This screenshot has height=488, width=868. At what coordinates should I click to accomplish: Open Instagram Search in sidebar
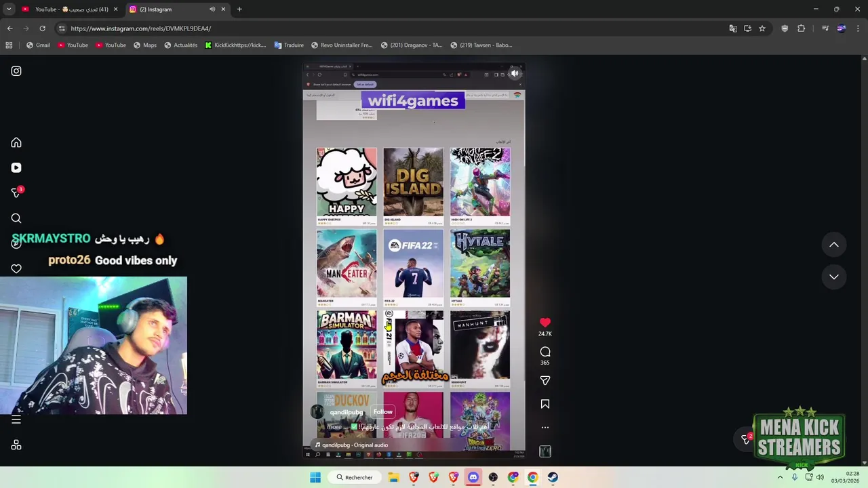(16, 218)
